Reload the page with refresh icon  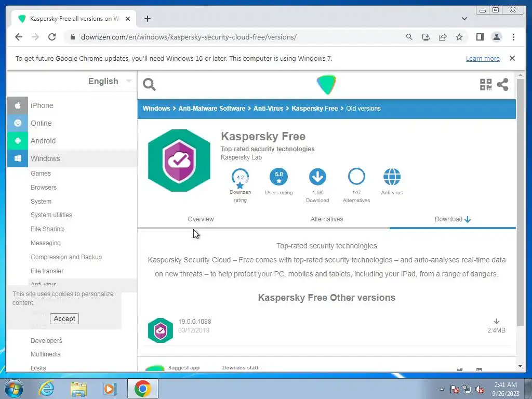pos(52,37)
